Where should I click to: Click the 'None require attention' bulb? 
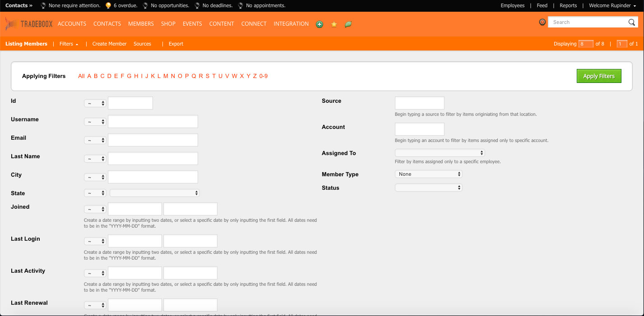tap(43, 6)
